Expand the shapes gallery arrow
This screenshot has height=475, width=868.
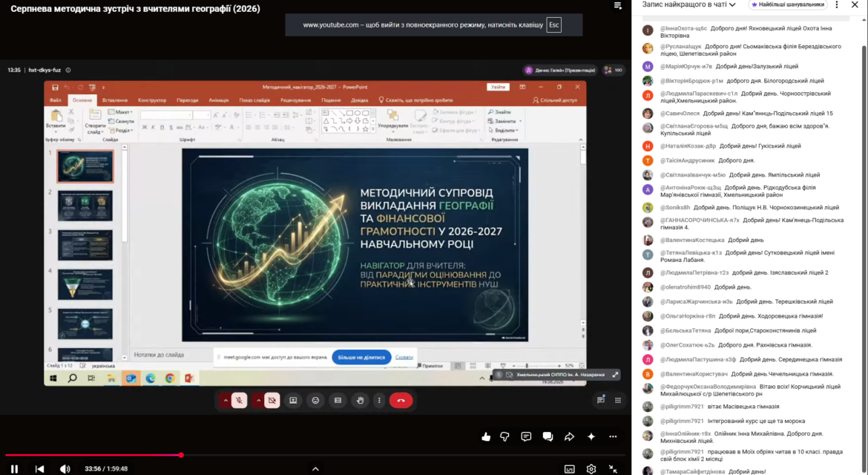click(x=372, y=130)
